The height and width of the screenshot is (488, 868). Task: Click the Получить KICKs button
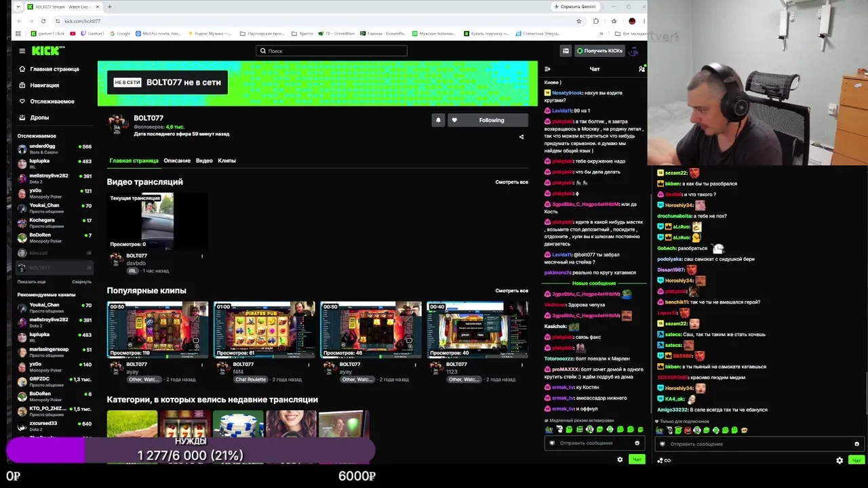point(599,51)
